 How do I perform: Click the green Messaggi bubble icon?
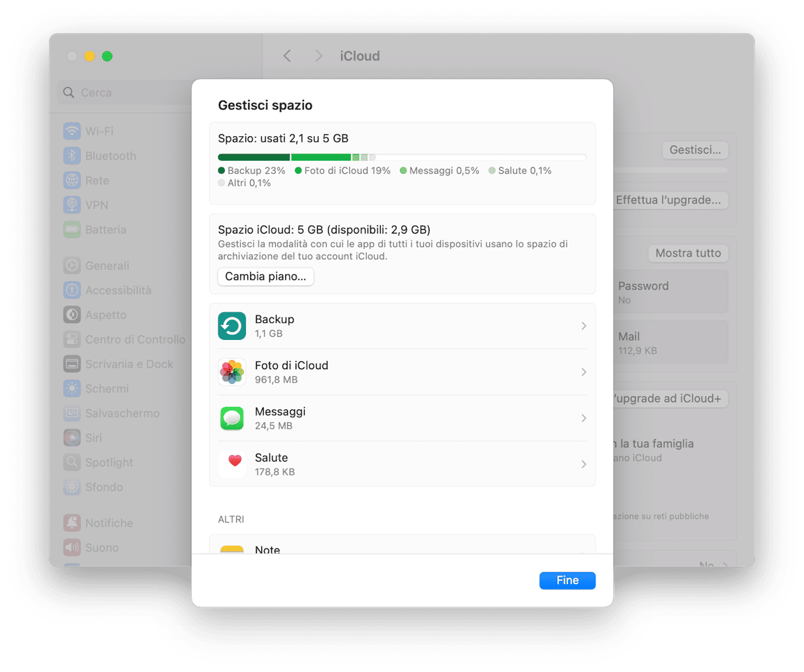point(232,418)
